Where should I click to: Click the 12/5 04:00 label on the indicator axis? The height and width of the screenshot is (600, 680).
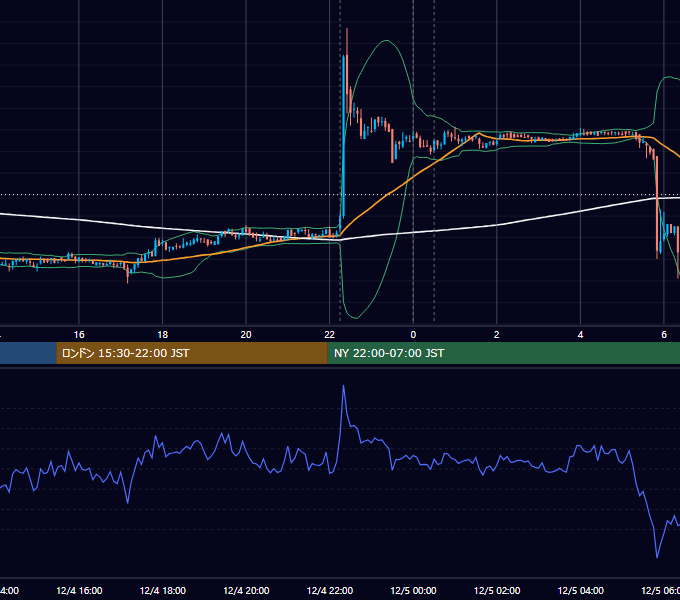tap(581, 590)
